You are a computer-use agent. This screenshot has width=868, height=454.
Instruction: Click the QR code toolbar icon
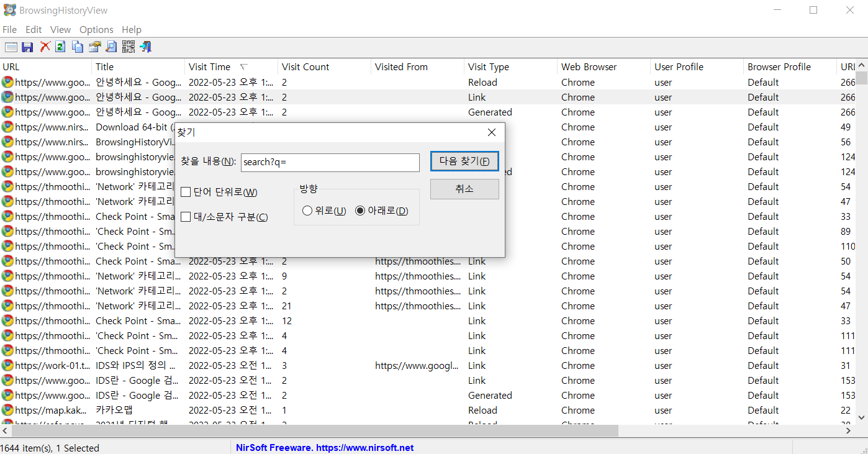point(129,47)
